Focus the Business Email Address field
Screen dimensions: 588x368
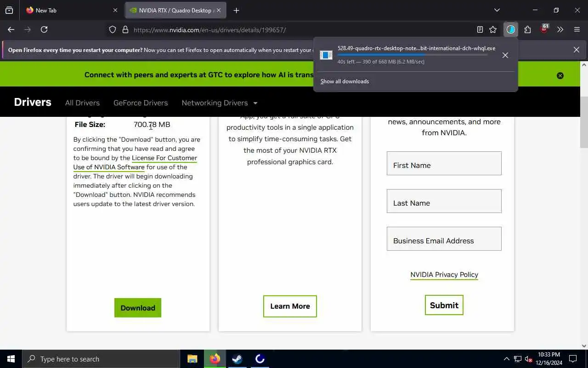coord(444,239)
